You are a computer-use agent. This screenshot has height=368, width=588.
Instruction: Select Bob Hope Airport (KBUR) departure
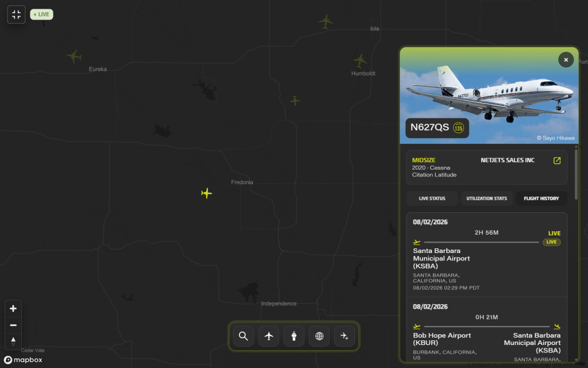(442, 339)
